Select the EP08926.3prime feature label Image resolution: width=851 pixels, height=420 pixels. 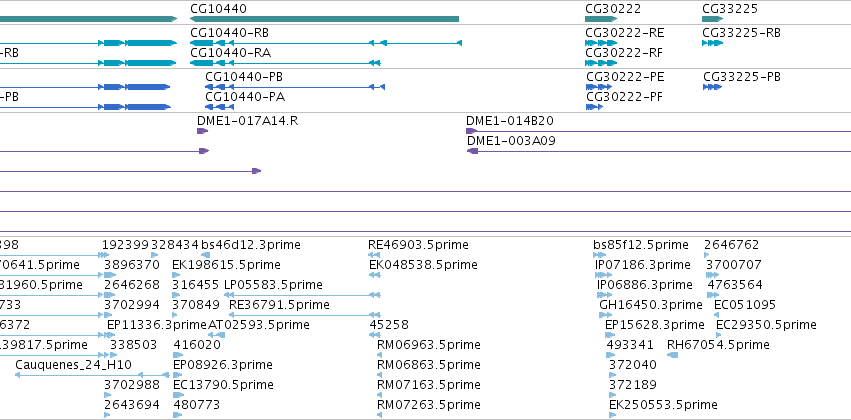(223, 365)
